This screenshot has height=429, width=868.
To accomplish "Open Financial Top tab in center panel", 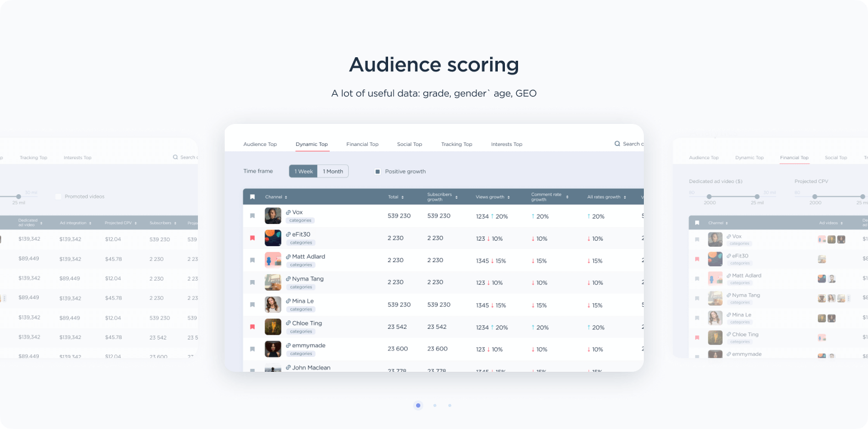I will point(362,144).
